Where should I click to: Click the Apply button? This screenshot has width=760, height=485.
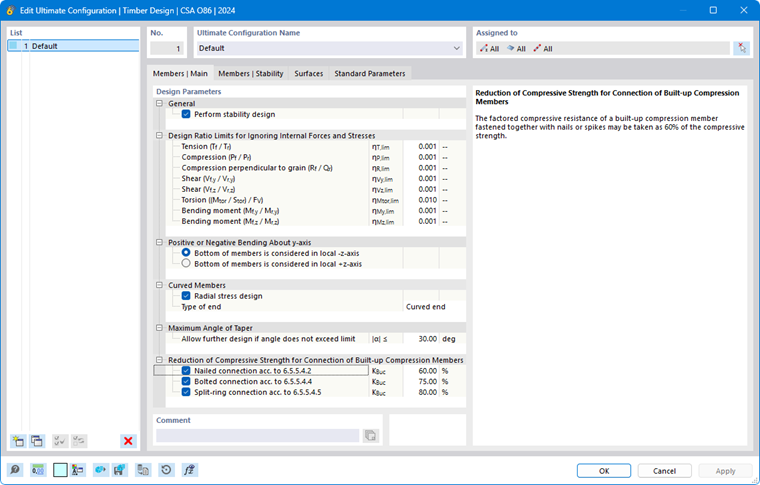tap(725, 471)
